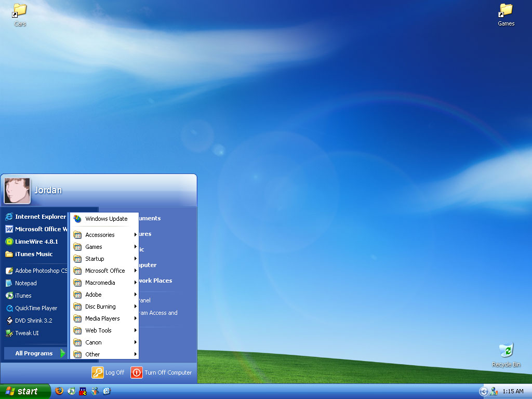This screenshot has height=399, width=532.
Task: Open the Macromedia submenu
Action: [x=104, y=283]
